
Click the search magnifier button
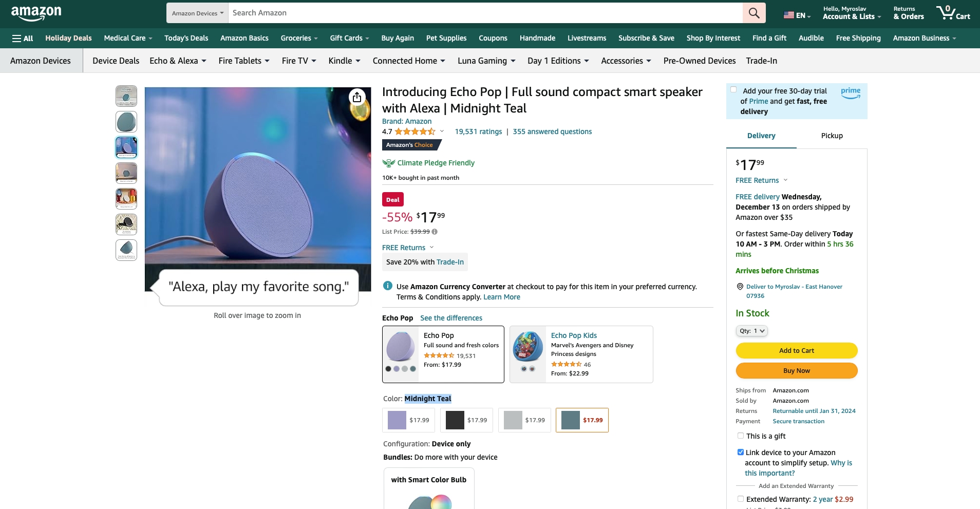point(753,13)
